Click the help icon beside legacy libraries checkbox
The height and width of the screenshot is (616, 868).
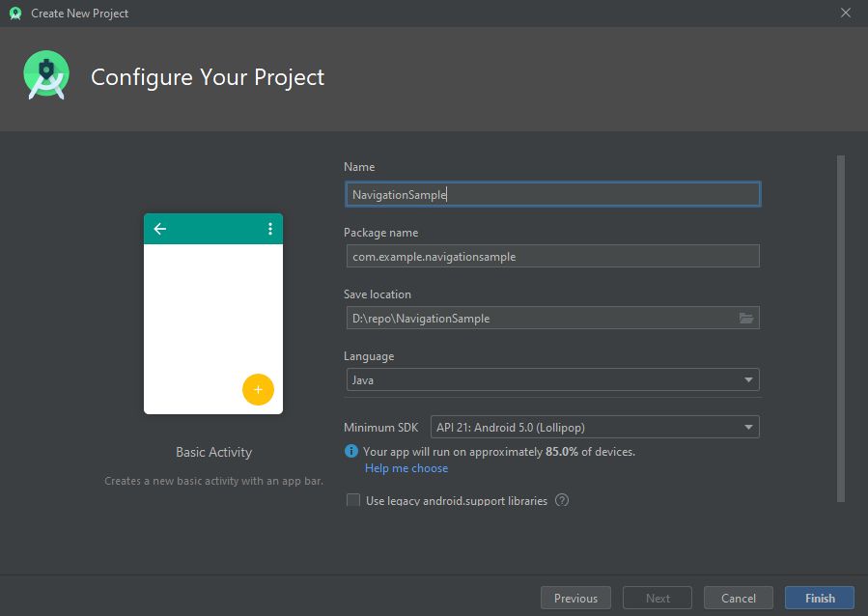562,500
